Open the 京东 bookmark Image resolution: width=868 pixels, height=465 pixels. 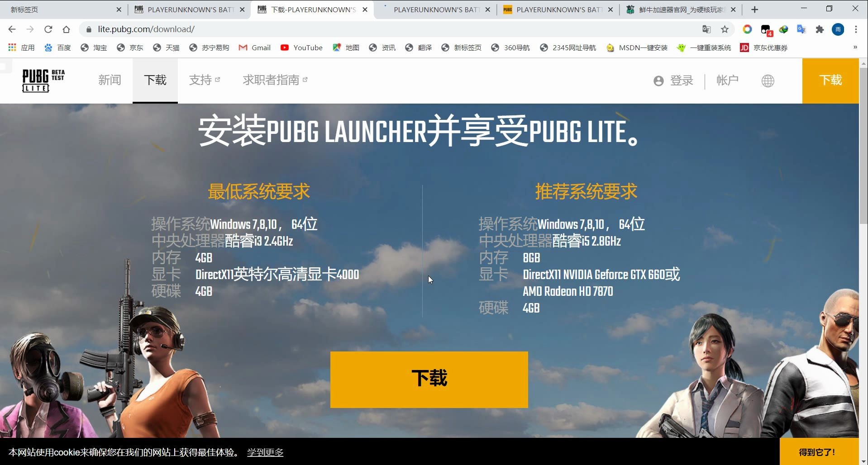(130, 47)
